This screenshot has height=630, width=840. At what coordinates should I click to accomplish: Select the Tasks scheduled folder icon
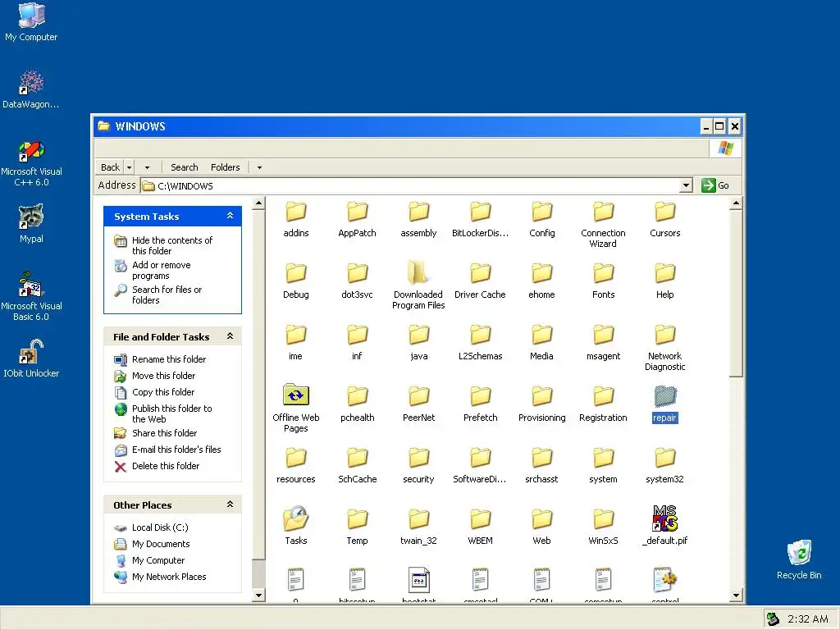295,518
